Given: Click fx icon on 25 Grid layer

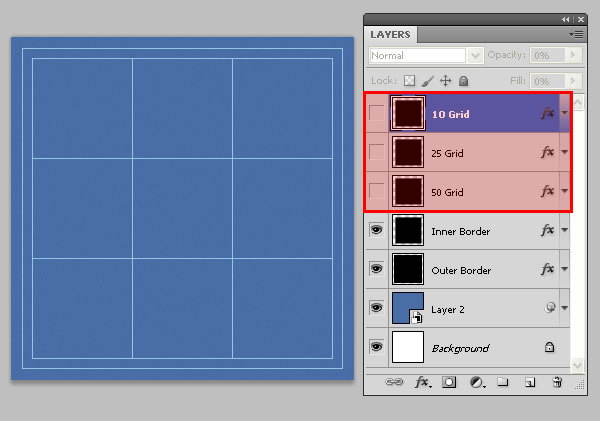Looking at the screenshot, I should coord(548,152).
